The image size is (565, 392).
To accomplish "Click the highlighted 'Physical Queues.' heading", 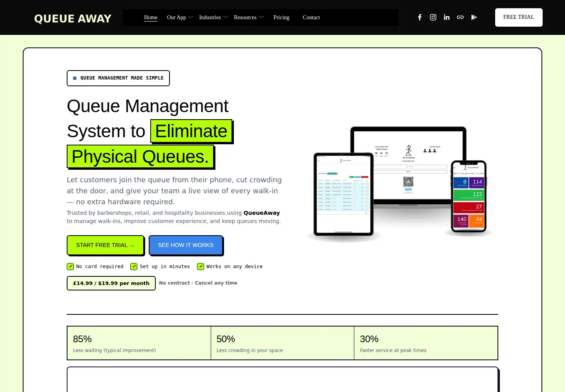I will click(140, 157).
